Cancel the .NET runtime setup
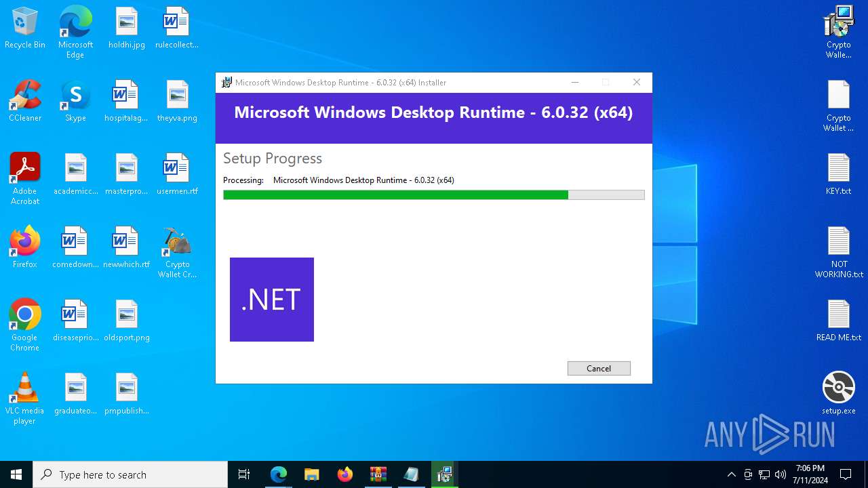Image resolution: width=868 pixels, height=488 pixels. [x=599, y=368]
